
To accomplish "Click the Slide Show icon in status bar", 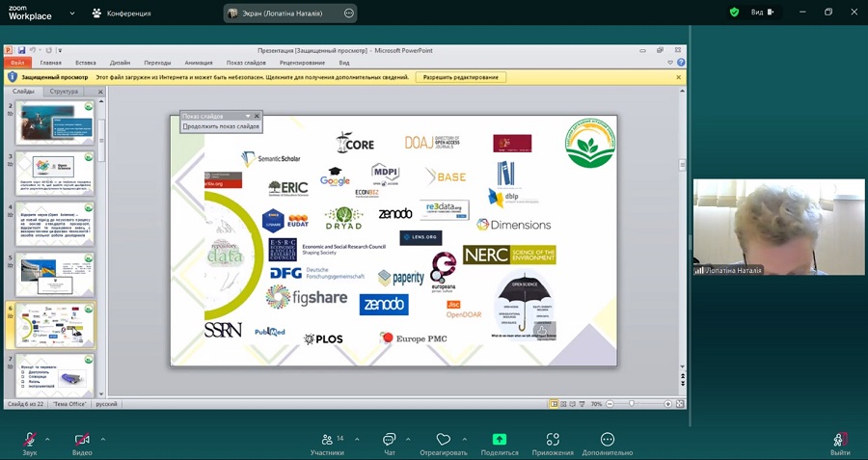I will [582, 404].
